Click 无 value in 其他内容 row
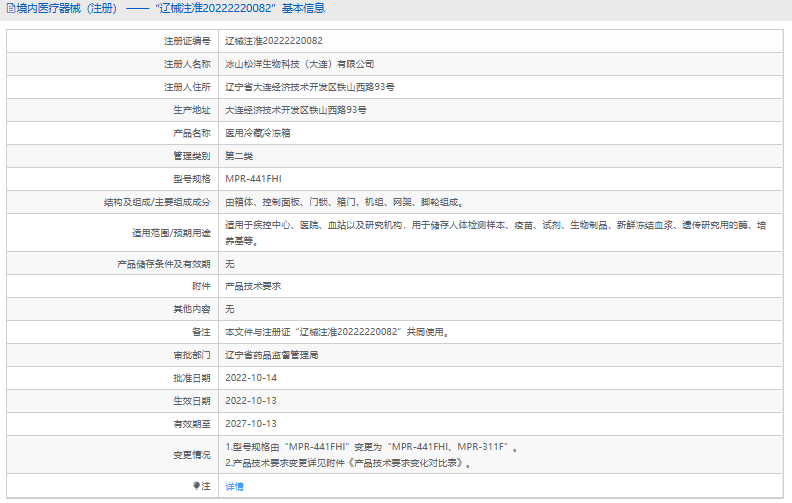Image resolution: width=792 pixels, height=503 pixels. (x=230, y=309)
